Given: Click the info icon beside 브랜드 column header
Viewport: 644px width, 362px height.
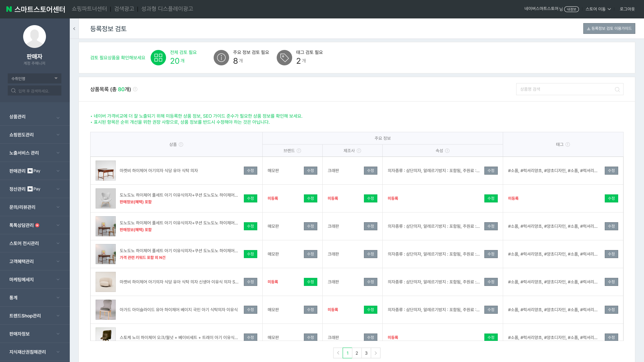Looking at the screenshot, I should coord(299,151).
